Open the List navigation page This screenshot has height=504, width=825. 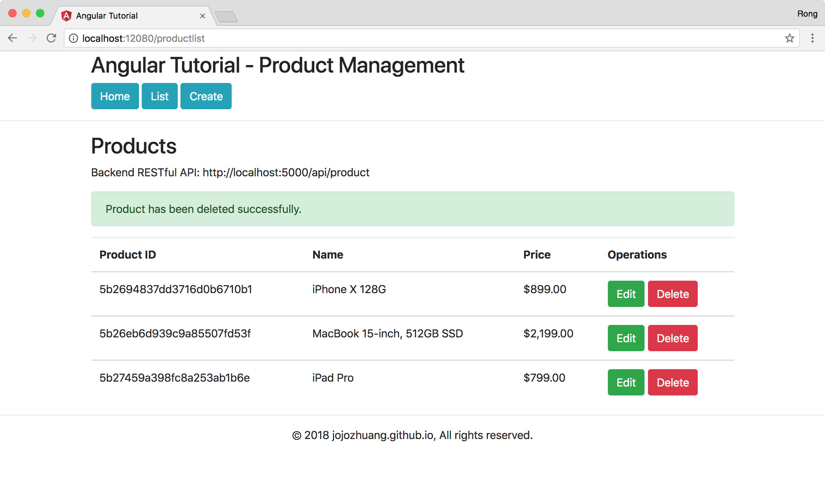[x=159, y=96]
